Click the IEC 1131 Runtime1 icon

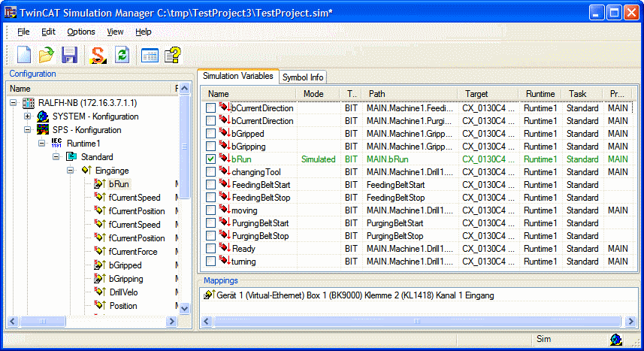pyautogui.click(x=56, y=144)
